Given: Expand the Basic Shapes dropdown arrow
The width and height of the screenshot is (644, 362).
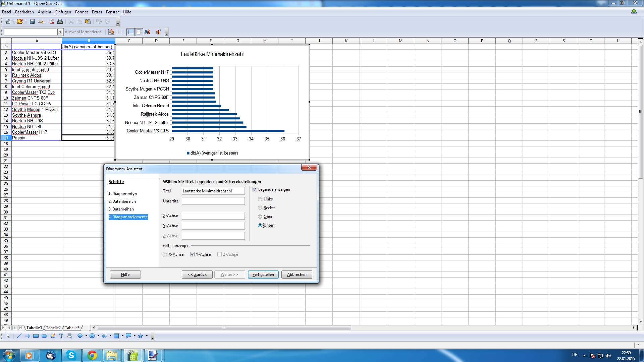Looking at the screenshot, I should click(86, 336).
